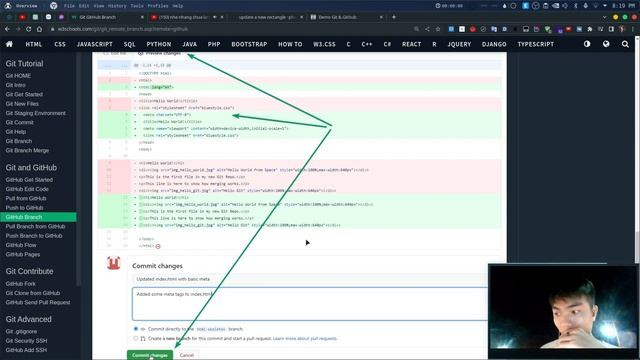Share this page via the share icon
Screen dimensions: 640x360
(x=427, y=29)
